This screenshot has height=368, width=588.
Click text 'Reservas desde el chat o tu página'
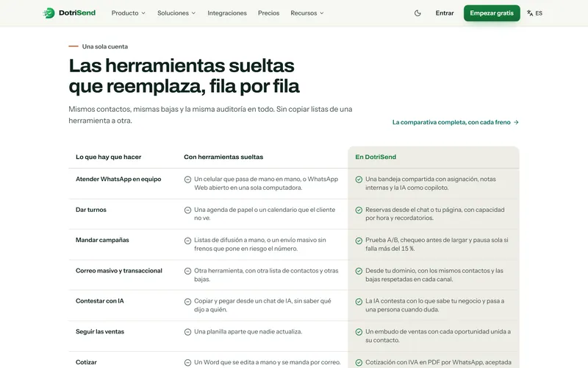click(435, 213)
